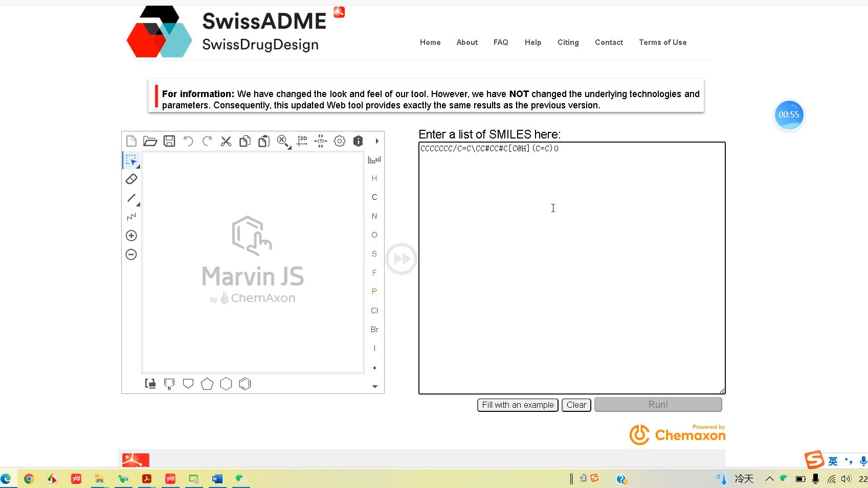
Task: Select Chlorine in the atom list
Action: 374,310
